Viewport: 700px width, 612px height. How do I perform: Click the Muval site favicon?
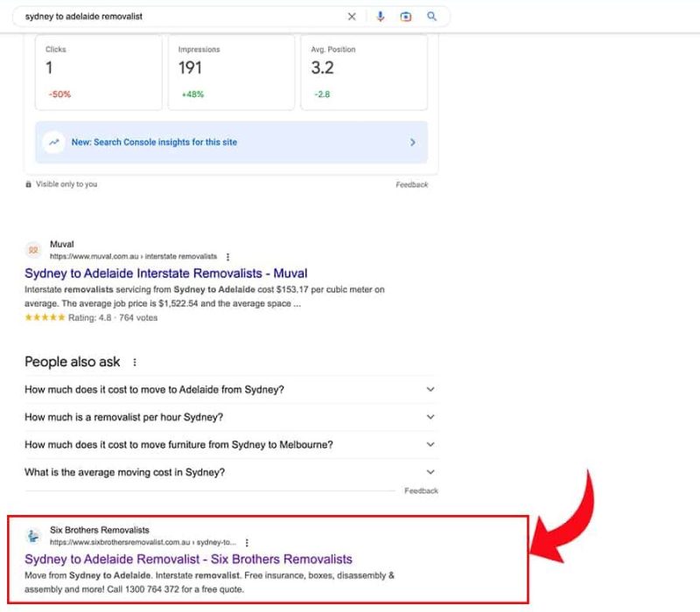(x=33, y=250)
